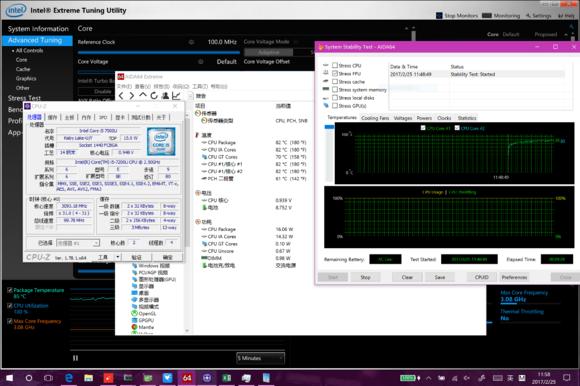This screenshot has height=386, width=580.
Task: Select GPGPU in AIDA64 tree
Action: pos(146,320)
